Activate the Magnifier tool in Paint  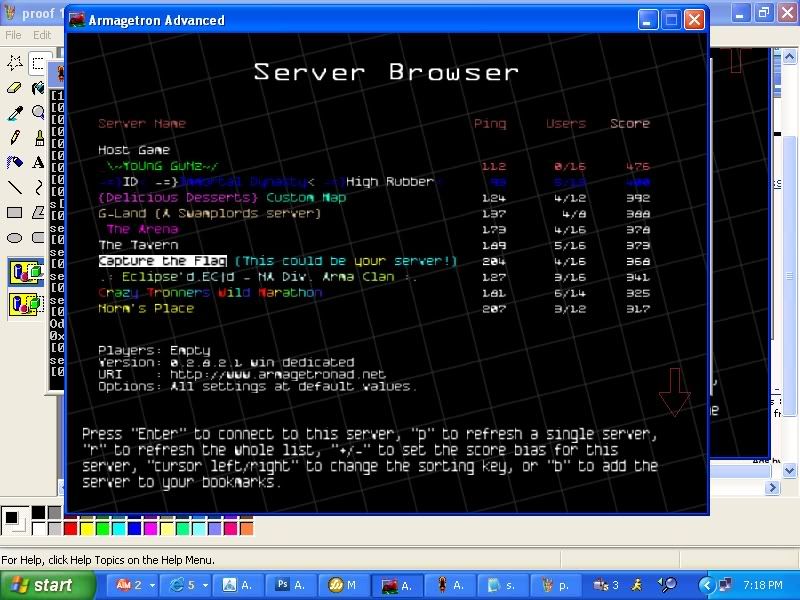tap(39, 113)
